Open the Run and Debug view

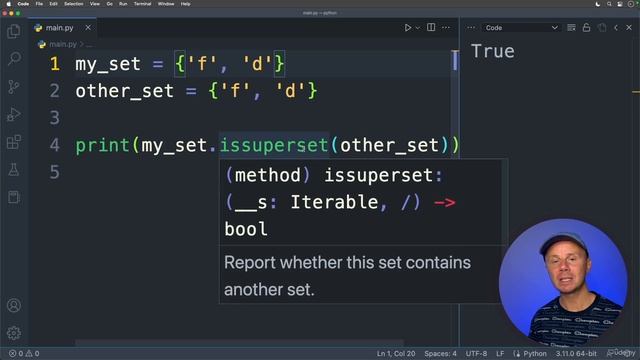tap(14, 114)
